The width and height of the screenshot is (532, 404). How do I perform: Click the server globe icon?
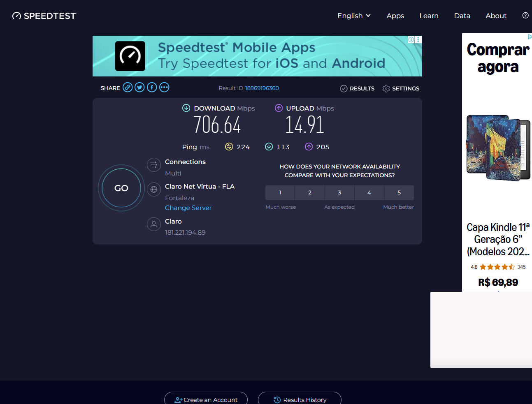coord(153,189)
